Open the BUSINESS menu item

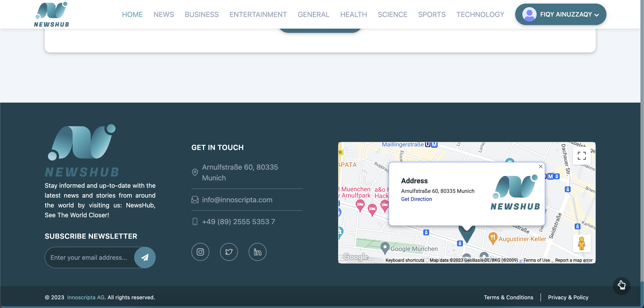pos(201,15)
